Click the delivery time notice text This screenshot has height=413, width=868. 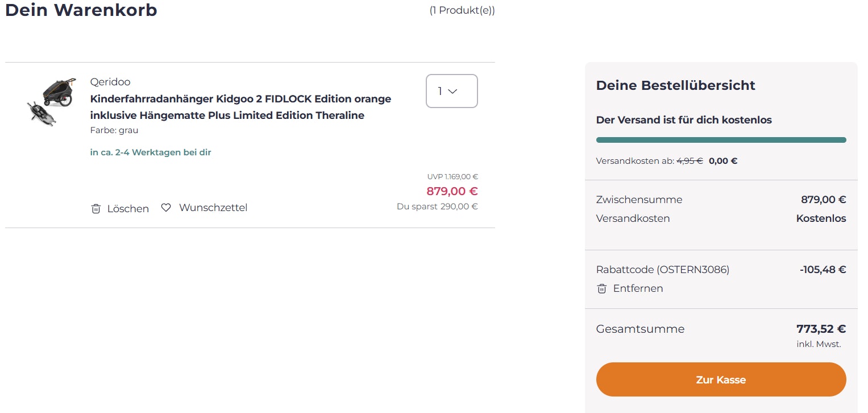click(151, 152)
